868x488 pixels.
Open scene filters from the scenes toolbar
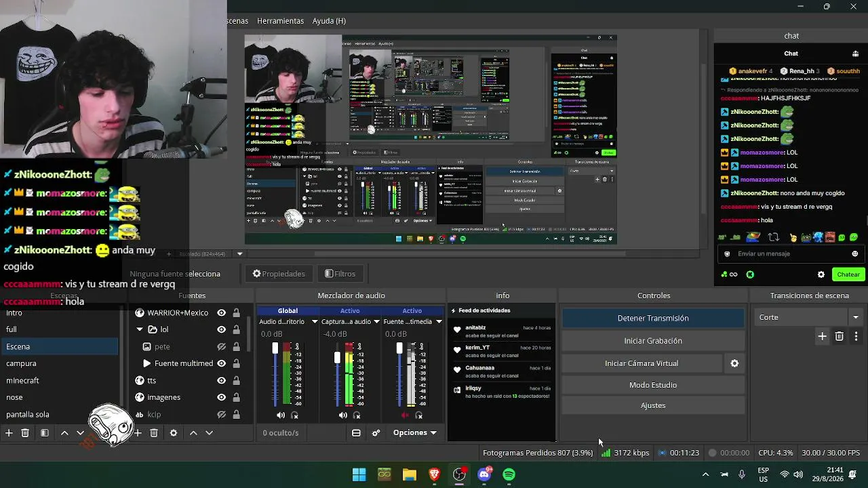point(45,432)
